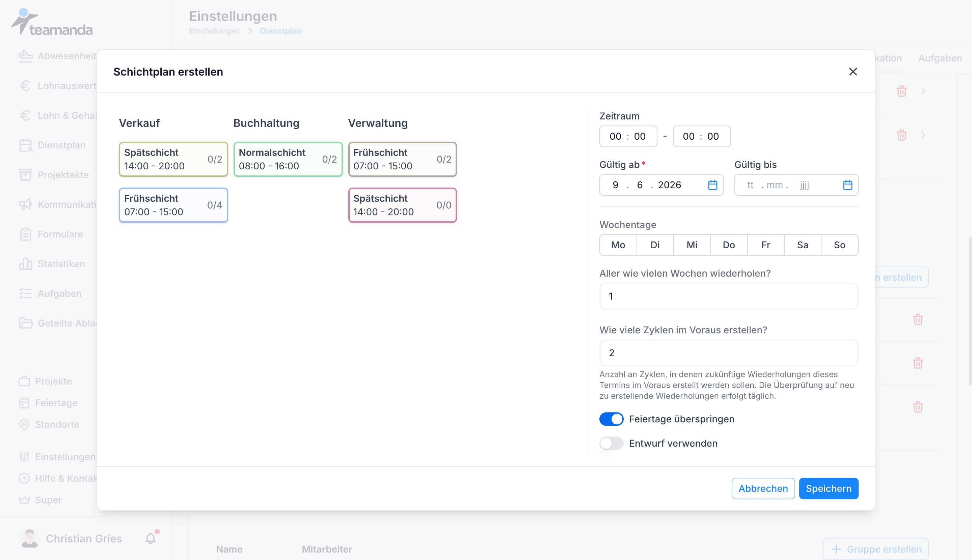The image size is (972, 560).
Task: Open the Feiertage sidebar entry
Action: point(48,403)
